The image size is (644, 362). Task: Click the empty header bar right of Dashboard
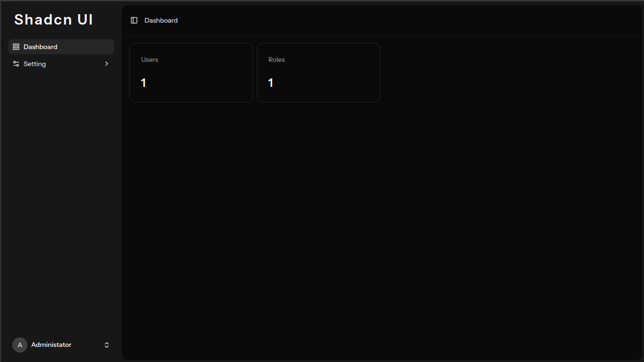pyautogui.click(x=401, y=20)
